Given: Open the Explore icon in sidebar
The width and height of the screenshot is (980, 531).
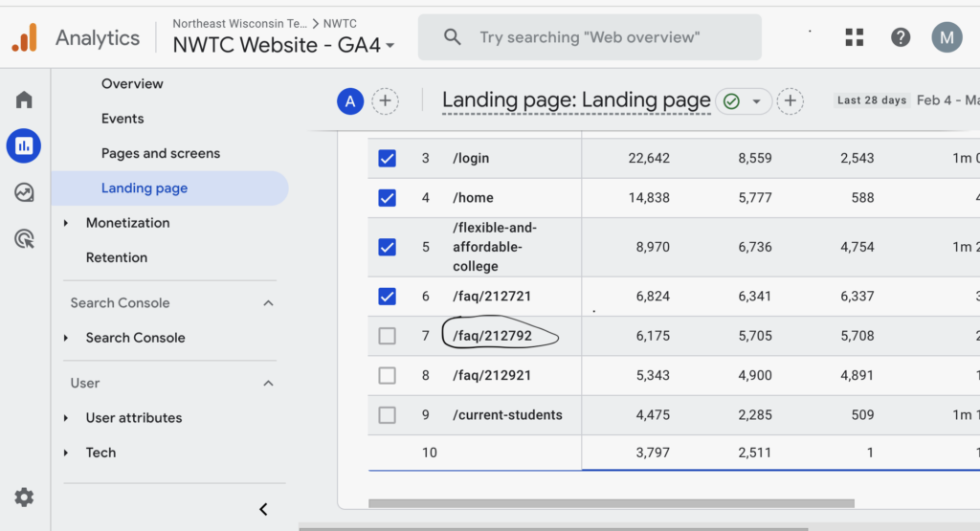Looking at the screenshot, I should [24, 192].
